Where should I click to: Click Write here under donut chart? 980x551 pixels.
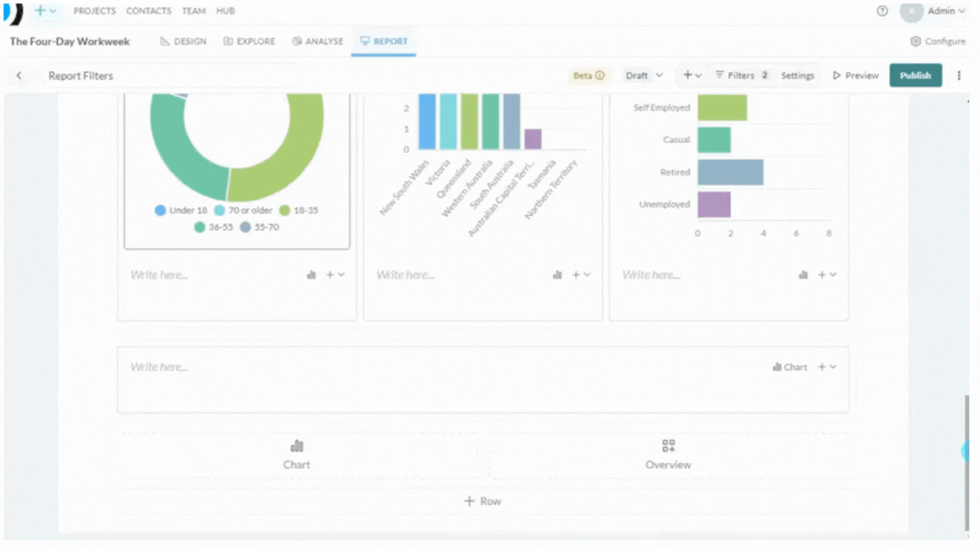pos(159,275)
